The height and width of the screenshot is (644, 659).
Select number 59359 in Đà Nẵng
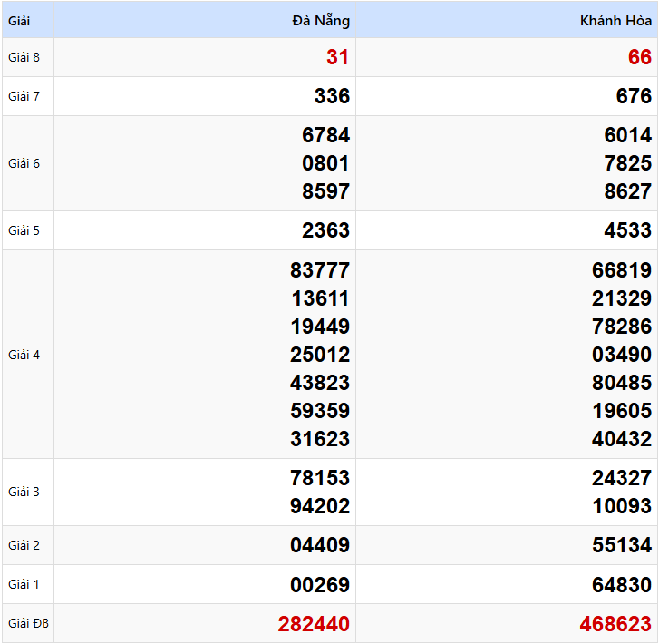320,411
